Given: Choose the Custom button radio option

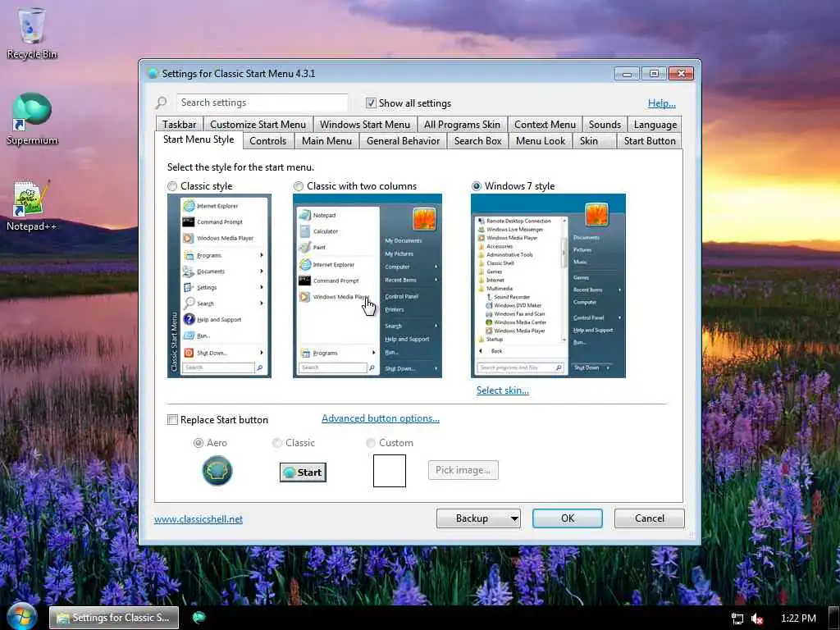Looking at the screenshot, I should [371, 443].
